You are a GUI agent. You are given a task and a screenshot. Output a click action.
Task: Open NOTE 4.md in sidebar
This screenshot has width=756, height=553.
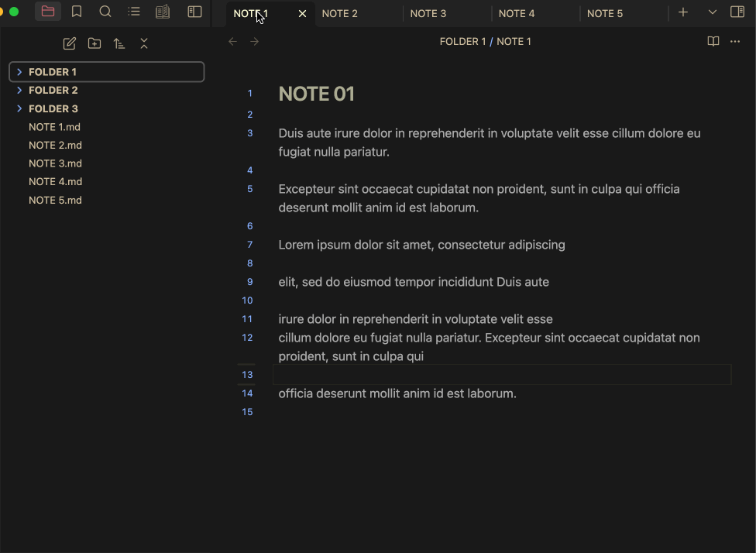click(x=55, y=182)
